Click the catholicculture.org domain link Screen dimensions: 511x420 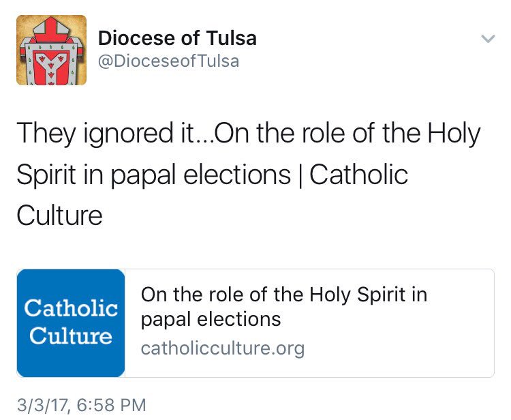[x=222, y=349]
